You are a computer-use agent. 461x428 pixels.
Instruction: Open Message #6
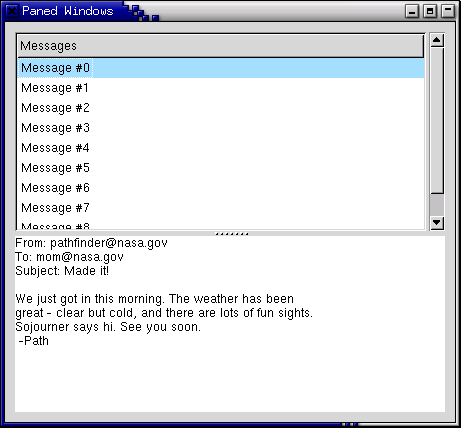pyautogui.click(x=221, y=188)
